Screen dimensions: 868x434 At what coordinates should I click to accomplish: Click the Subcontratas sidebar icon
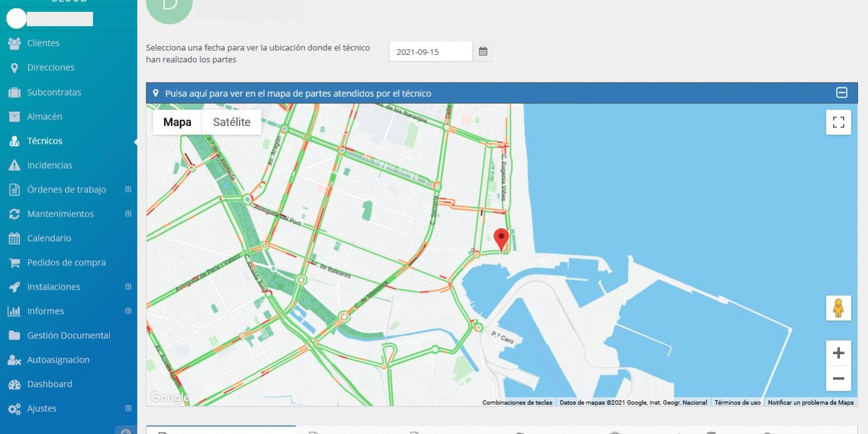click(14, 92)
